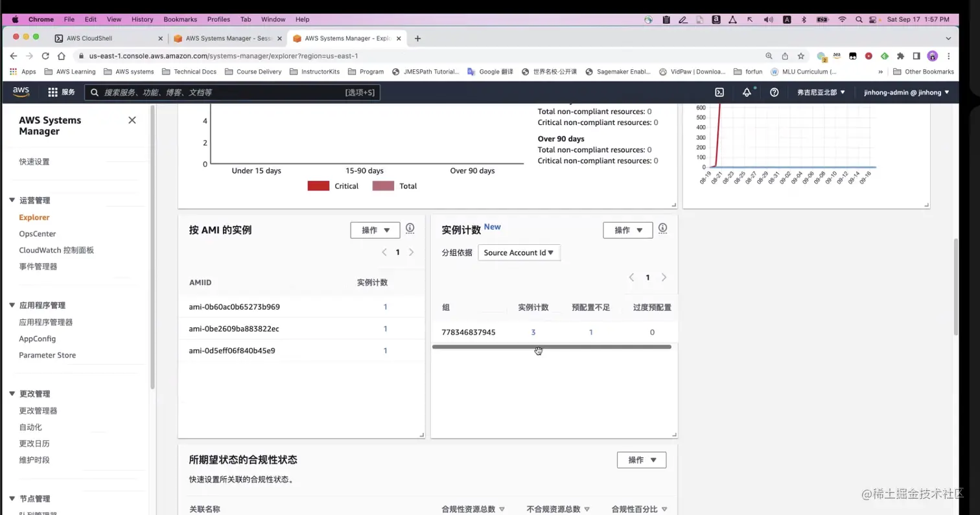980x515 pixels.
Task: Open 快速设置 in the sidebar
Action: point(34,162)
